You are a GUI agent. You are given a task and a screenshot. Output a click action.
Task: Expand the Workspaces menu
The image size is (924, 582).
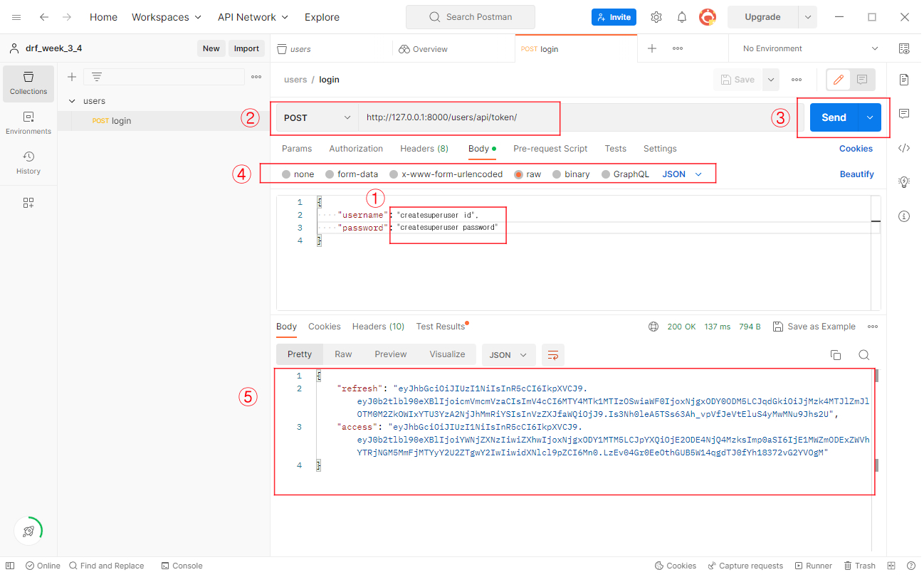(x=167, y=17)
